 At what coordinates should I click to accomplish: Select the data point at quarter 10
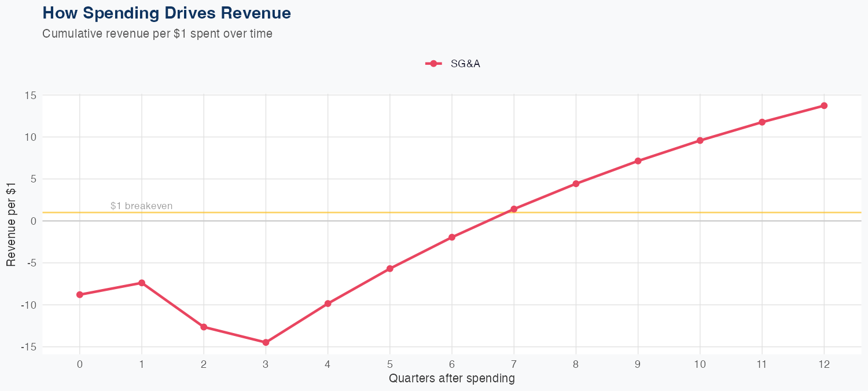[x=700, y=140]
